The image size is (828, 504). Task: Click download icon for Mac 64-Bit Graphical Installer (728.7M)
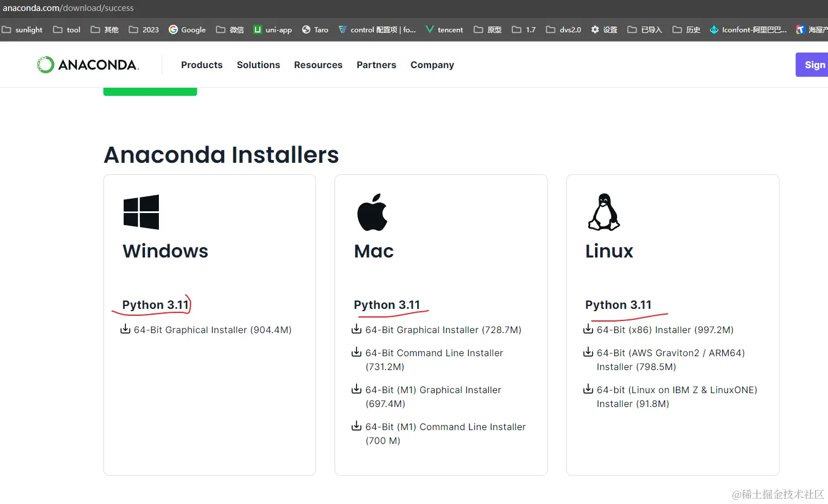pos(357,329)
